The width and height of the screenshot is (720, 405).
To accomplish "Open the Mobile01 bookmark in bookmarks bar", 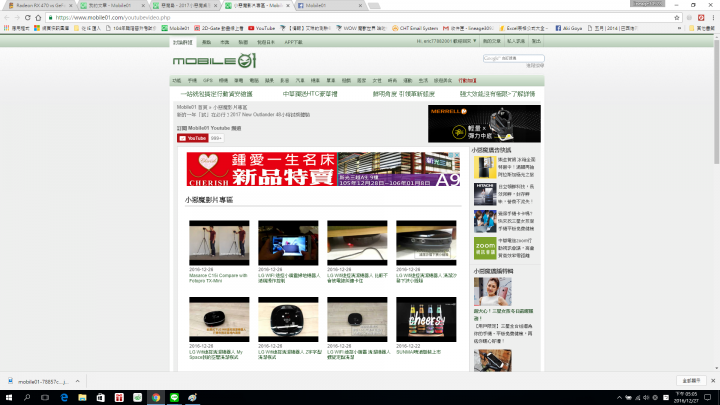I will pyautogui.click(x=175, y=28).
